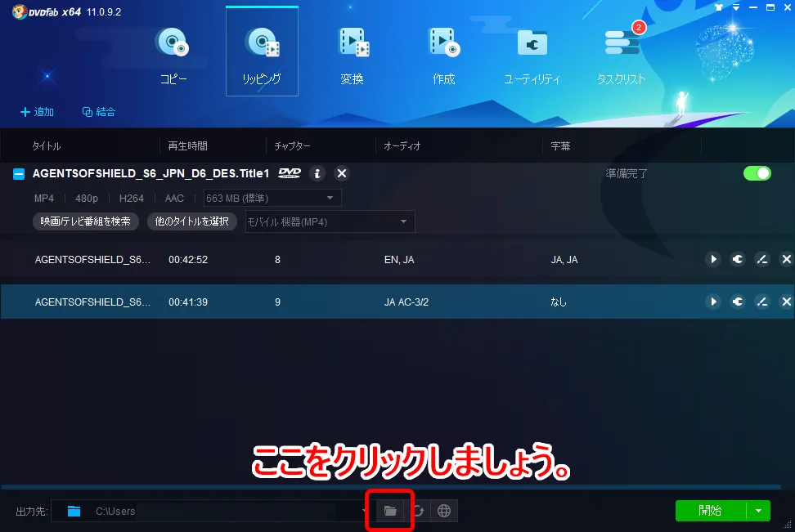This screenshot has height=532, width=795.
Task: Click the DVDFab mascot logo icon
Action: coord(20,11)
